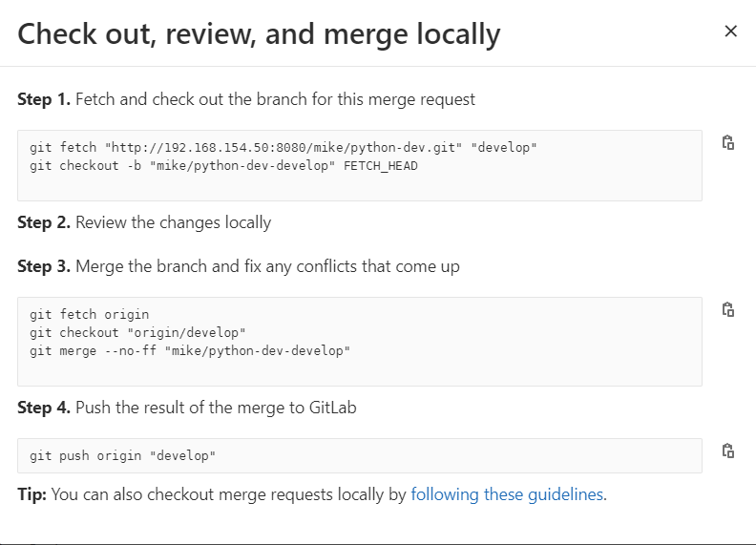This screenshot has height=545, width=756.
Task: Open the following these guidelines link
Action: pos(507,494)
